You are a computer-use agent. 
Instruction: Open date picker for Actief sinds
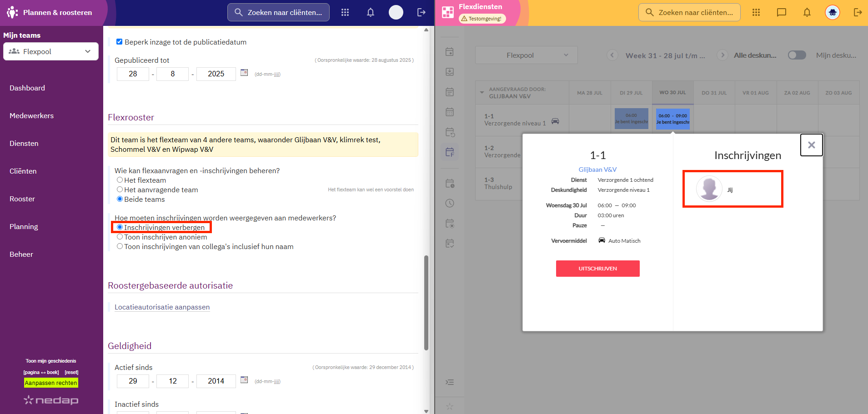point(244,380)
